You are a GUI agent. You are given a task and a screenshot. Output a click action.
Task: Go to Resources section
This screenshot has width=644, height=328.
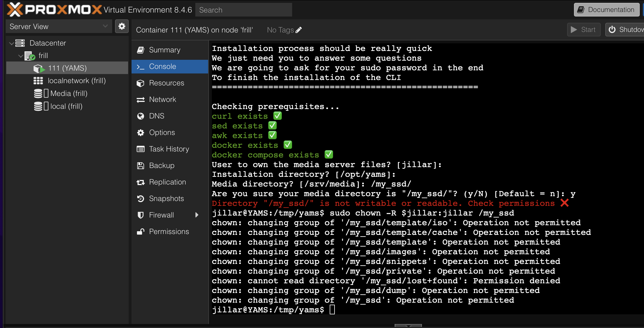pyautogui.click(x=170, y=83)
